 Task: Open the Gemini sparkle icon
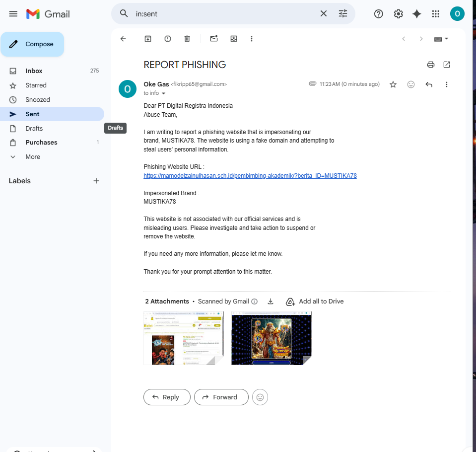(417, 14)
